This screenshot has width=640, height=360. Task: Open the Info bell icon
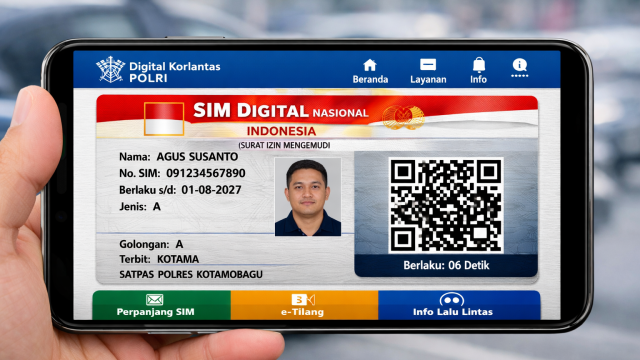coord(479,65)
